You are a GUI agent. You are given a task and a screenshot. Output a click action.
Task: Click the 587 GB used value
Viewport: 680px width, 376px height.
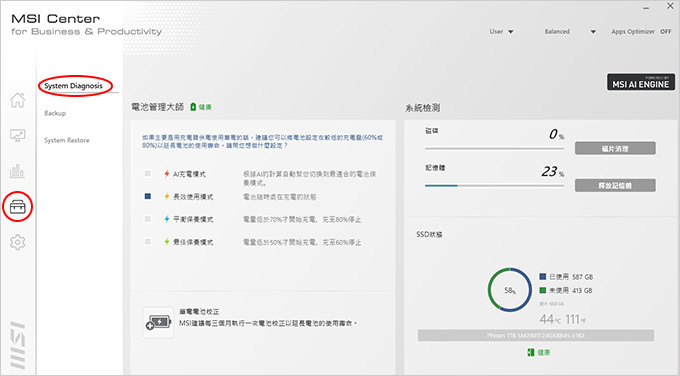coord(582,277)
